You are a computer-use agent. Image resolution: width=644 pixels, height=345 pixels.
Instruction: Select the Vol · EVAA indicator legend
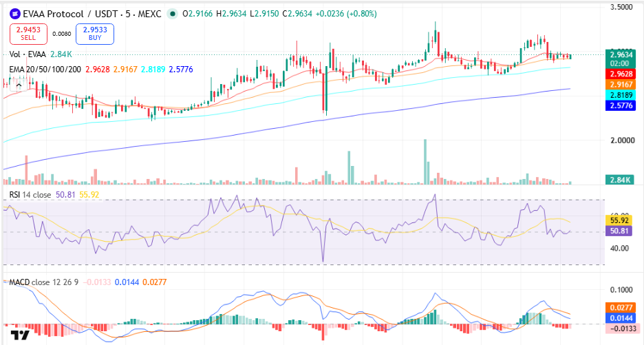coord(28,54)
